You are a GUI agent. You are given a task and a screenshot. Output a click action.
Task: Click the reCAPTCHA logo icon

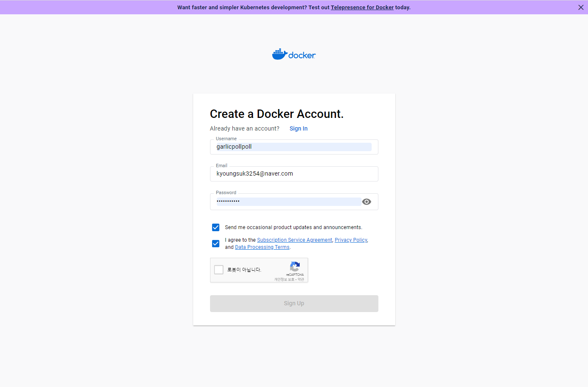click(295, 266)
